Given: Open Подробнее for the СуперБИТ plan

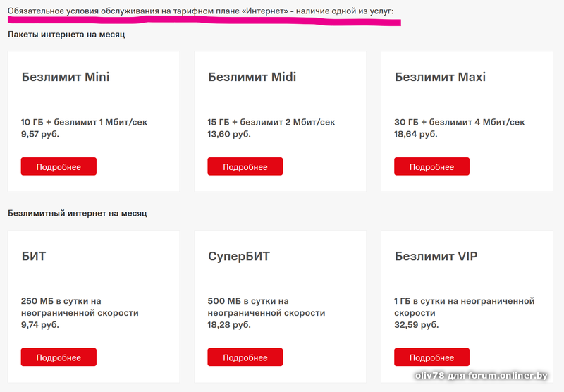Looking at the screenshot, I should pos(245,357).
